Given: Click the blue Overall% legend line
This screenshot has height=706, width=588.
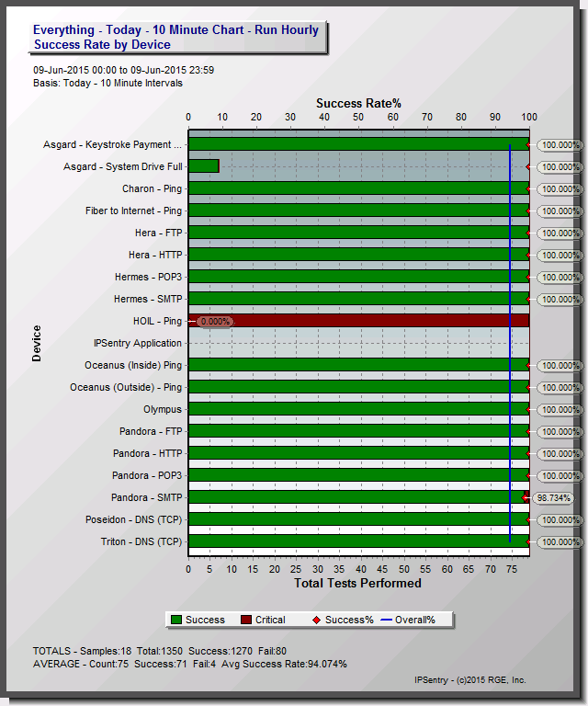Looking at the screenshot, I should [x=387, y=620].
